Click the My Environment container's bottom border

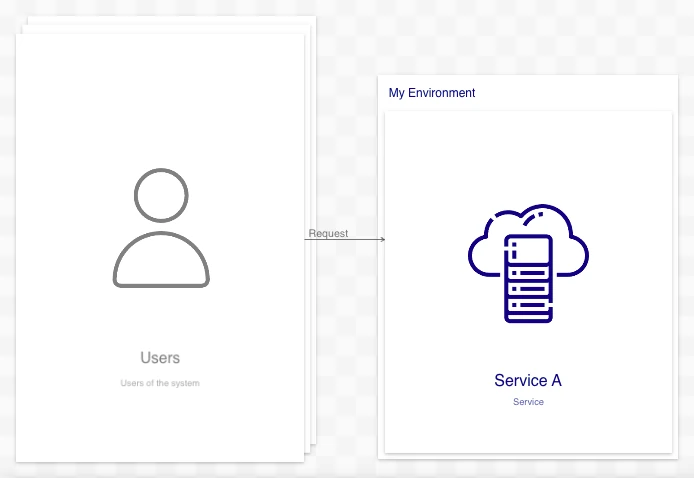(x=528, y=457)
